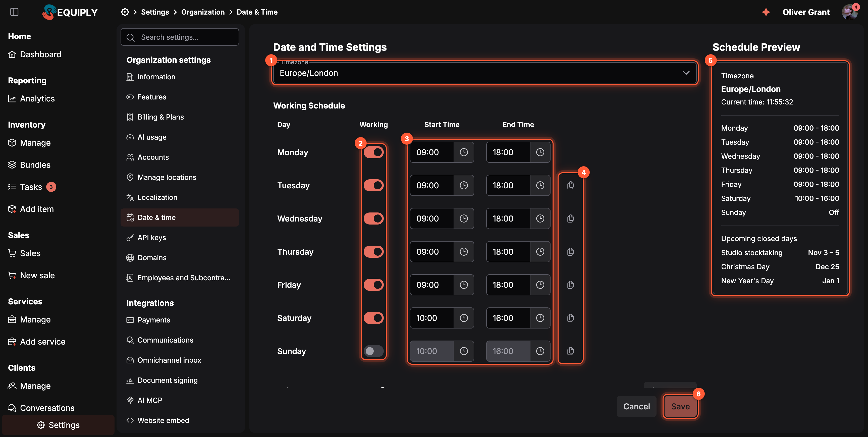Screen dimensions: 868x437
Task: Save the date and time settings
Action: (x=680, y=406)
